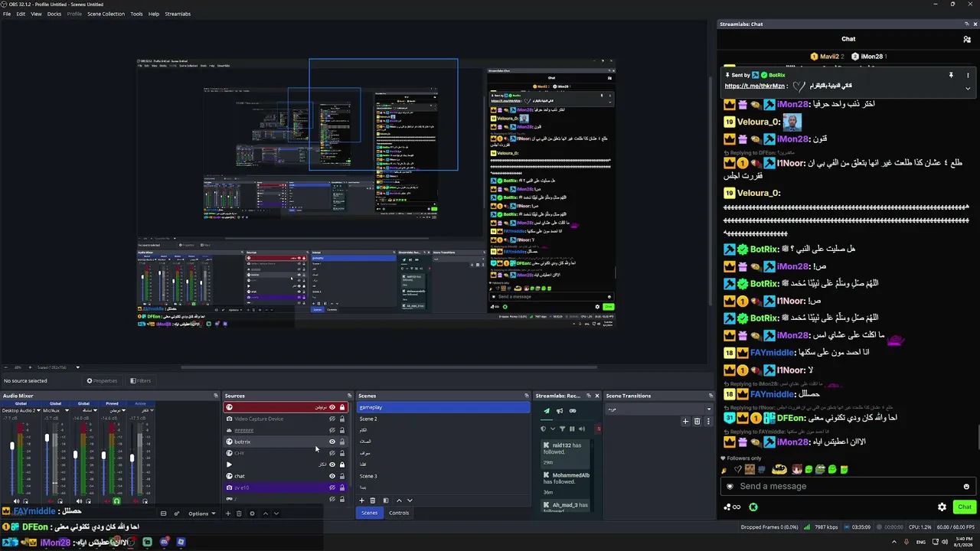Viewport: 980px width, 551px height.
Task: Float the Audio Mixer dock
Action: 216,396
